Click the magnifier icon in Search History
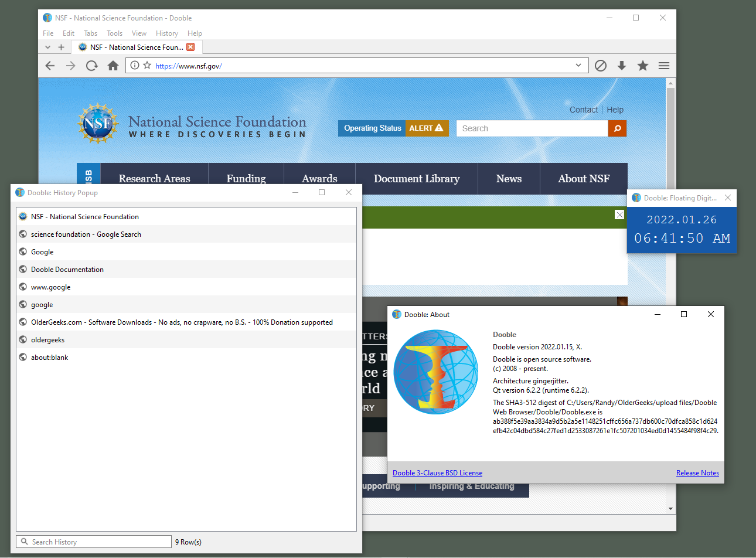Screen dimensions: 756x558 [x=25, y=542]
